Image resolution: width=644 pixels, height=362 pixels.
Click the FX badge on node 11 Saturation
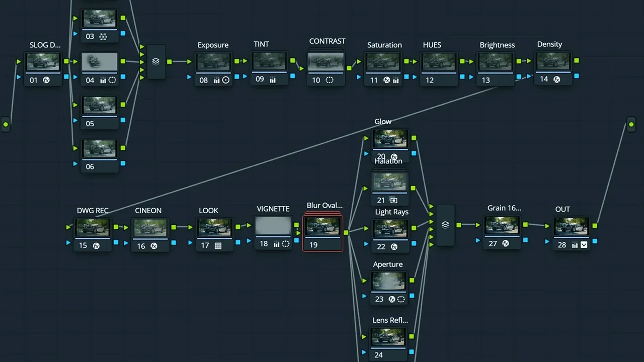click(387, 80)
